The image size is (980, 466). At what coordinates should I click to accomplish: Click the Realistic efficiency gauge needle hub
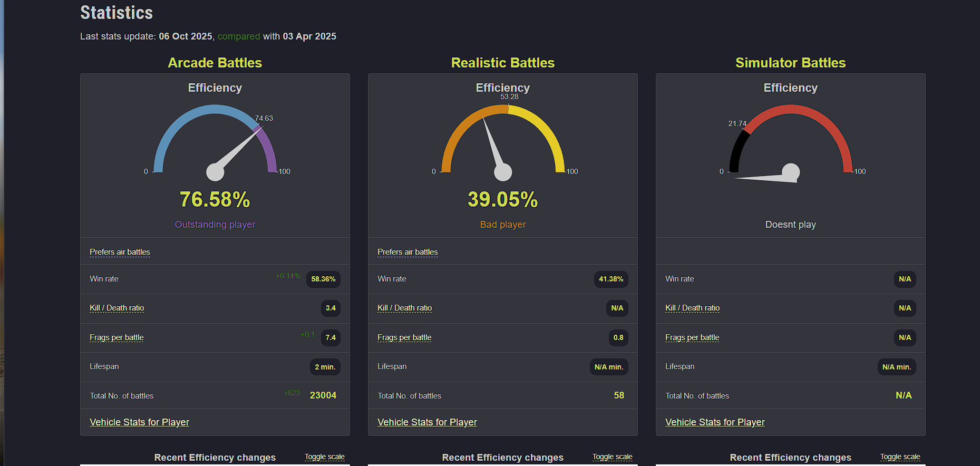pyautogui.click(x=503, y=172)
